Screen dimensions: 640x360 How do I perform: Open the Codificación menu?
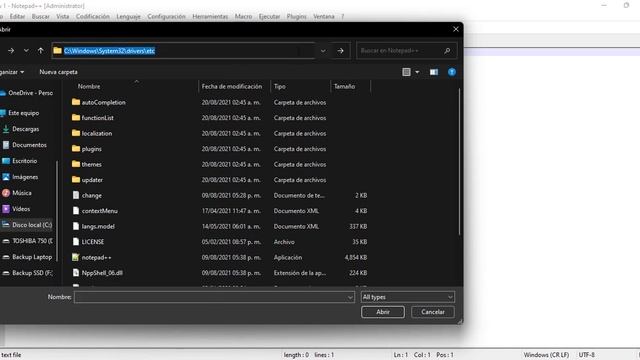[x=93, y=16]
